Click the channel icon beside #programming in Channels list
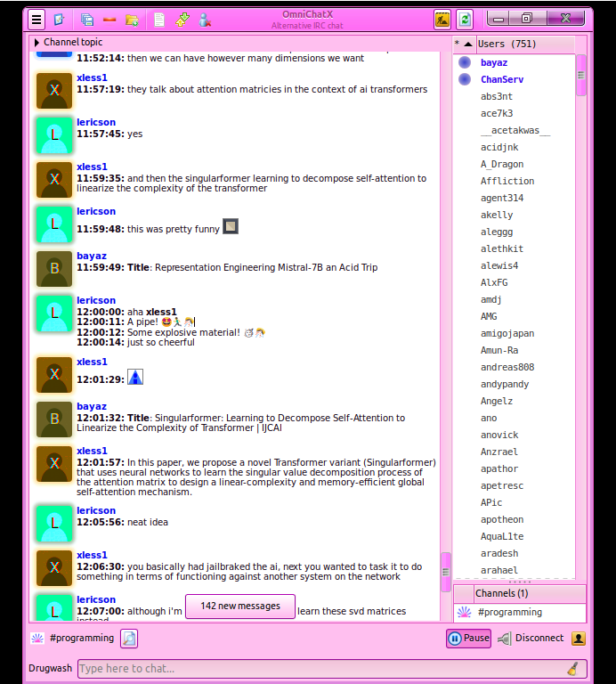Screen dimensions: 616x684 (464, 613)
